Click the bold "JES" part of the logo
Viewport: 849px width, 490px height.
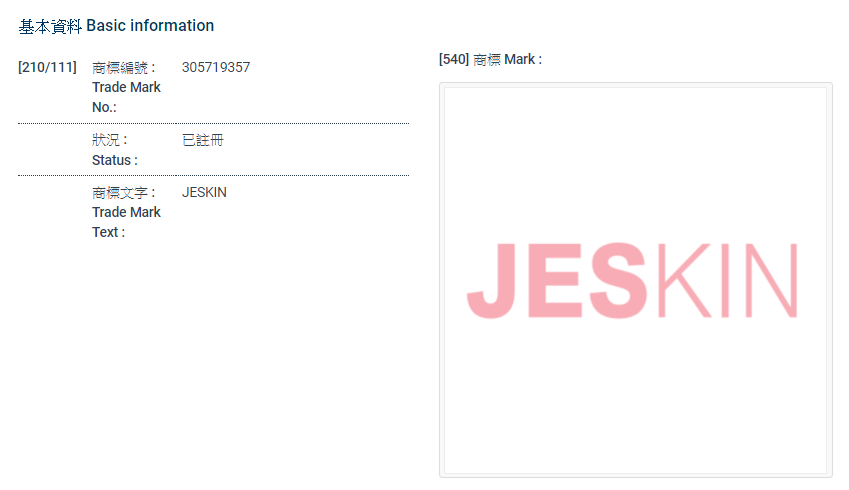tap(555, 281)
